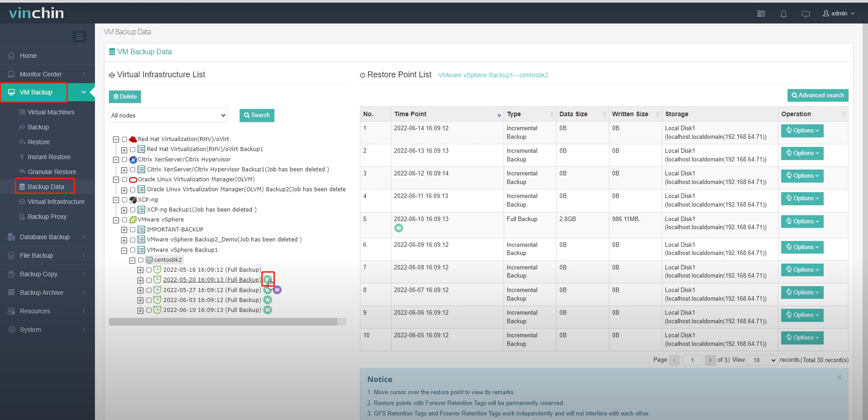Image resolution: width=868 pixels, height=420 pixels.
Task: Click the page number input field
Action: 692,360
